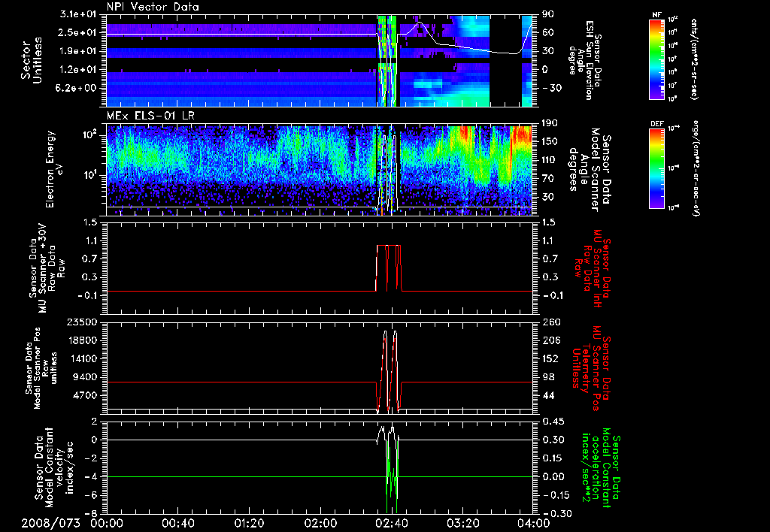Click the 60 degree sun elevation tick
Image resolution: width=770 pixels, height=532 pixels.
(x=546, y=32)
